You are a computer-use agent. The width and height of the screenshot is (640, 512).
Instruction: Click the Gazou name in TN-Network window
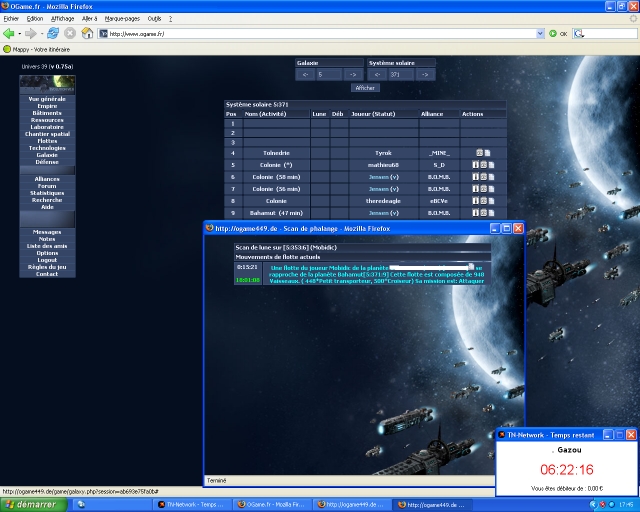(569, 450)
